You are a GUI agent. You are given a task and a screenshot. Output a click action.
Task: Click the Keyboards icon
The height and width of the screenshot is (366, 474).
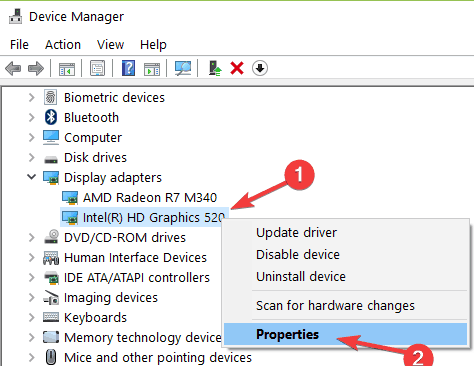51,317
